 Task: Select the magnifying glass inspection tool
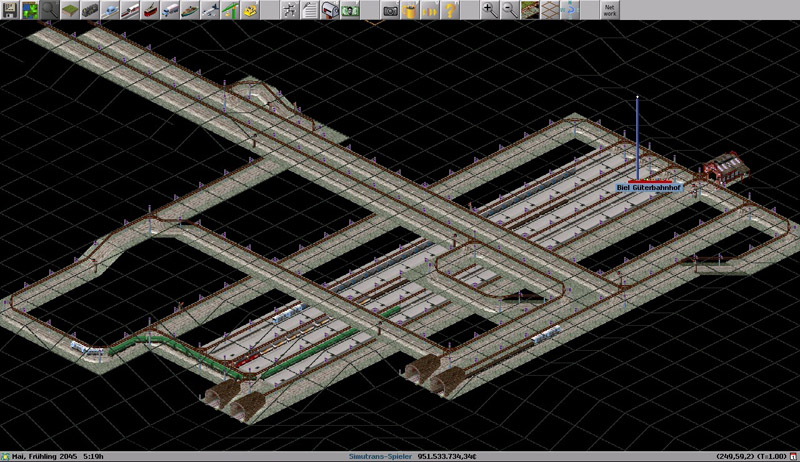[48, 10]
